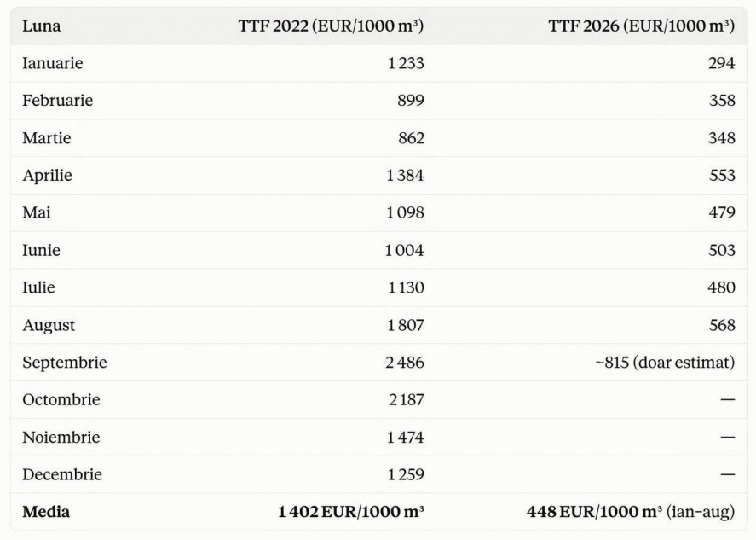Click the TTF 2022 column header
This screenshot has height=540, width=756.
click(331, 26)
